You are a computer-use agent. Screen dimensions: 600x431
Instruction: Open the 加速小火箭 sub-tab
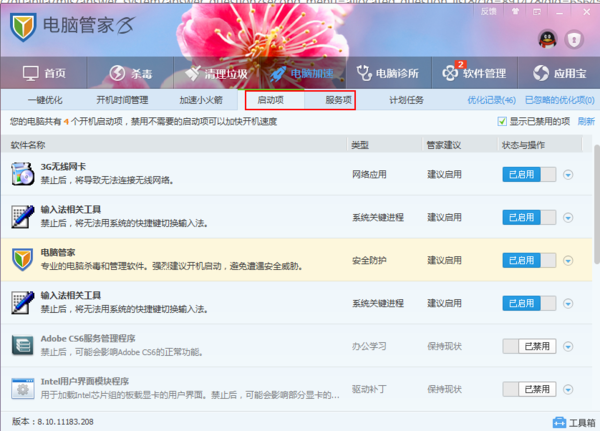tap(201, 100)
